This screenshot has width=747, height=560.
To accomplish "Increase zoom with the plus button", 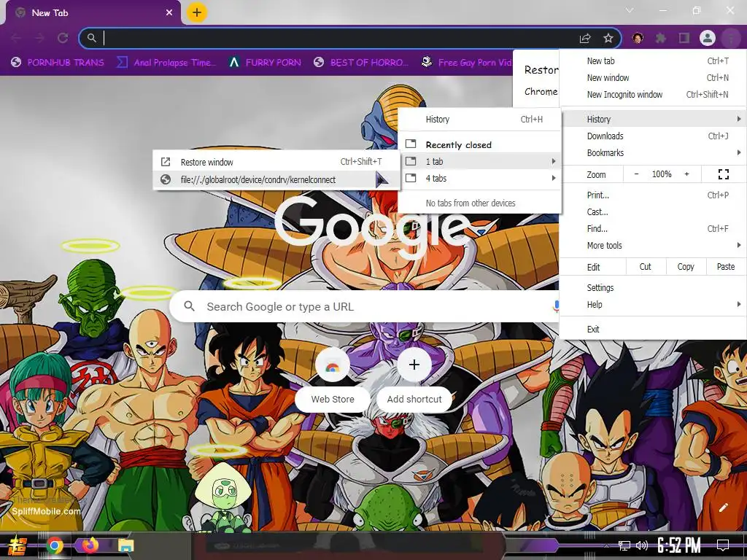I will 686,174.
